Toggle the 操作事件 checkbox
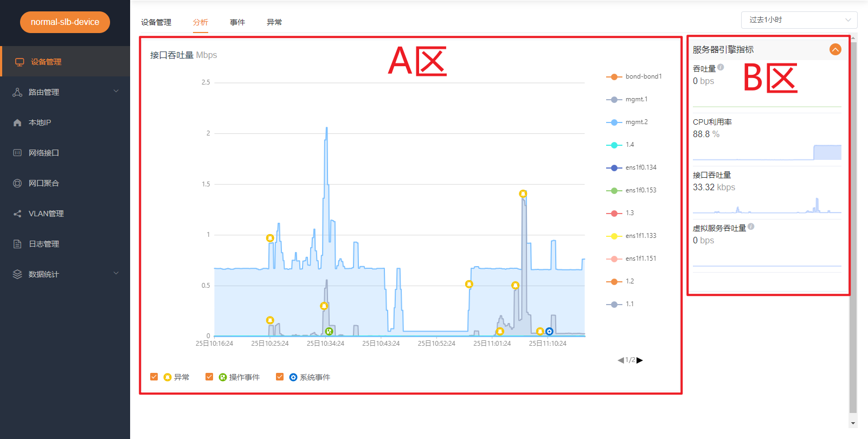The width and height of the screenshot is (868, 439). tap(209, 377)
